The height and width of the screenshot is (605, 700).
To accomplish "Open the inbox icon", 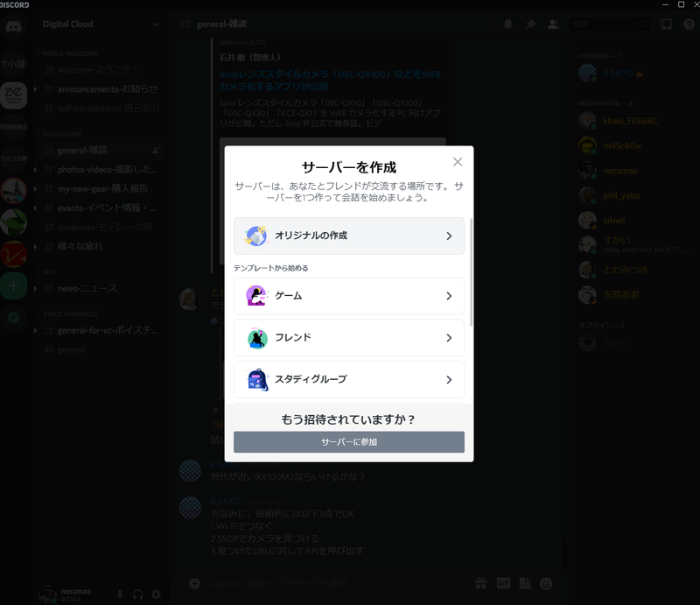I will 667,25.
